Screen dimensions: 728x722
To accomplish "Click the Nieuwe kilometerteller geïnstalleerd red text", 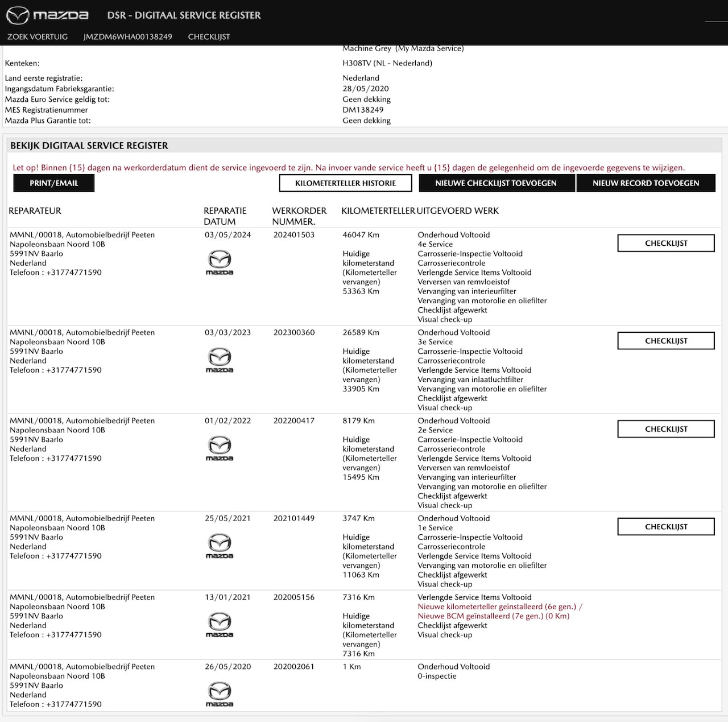I will point(497,607).
